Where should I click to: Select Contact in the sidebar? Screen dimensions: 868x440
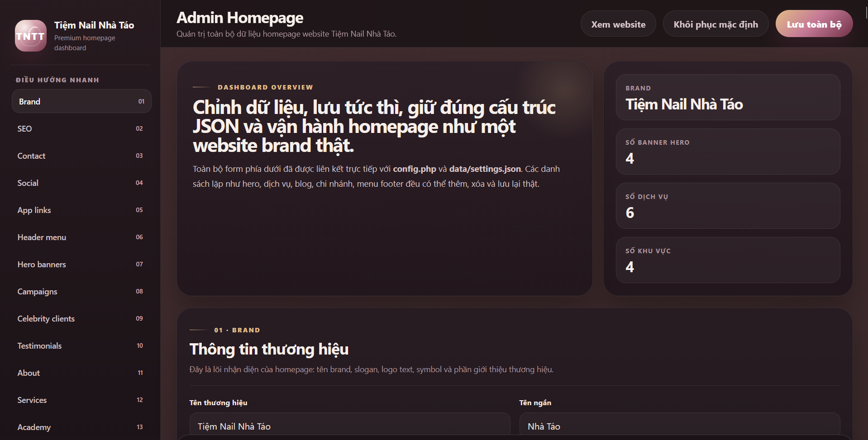(81, 156)
